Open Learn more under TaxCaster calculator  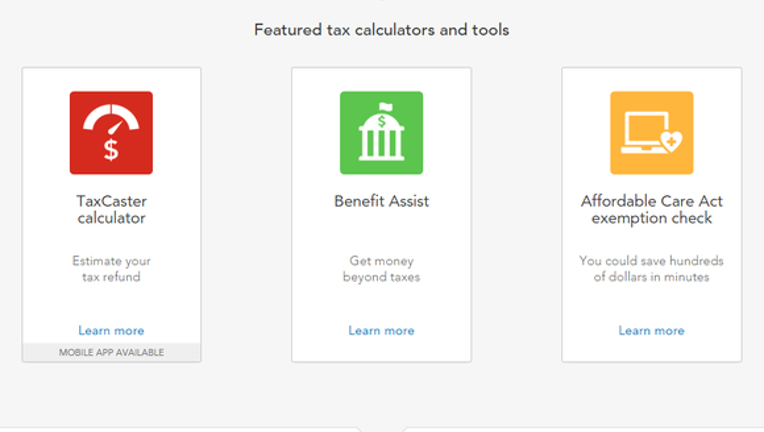(x=111, y=331)
